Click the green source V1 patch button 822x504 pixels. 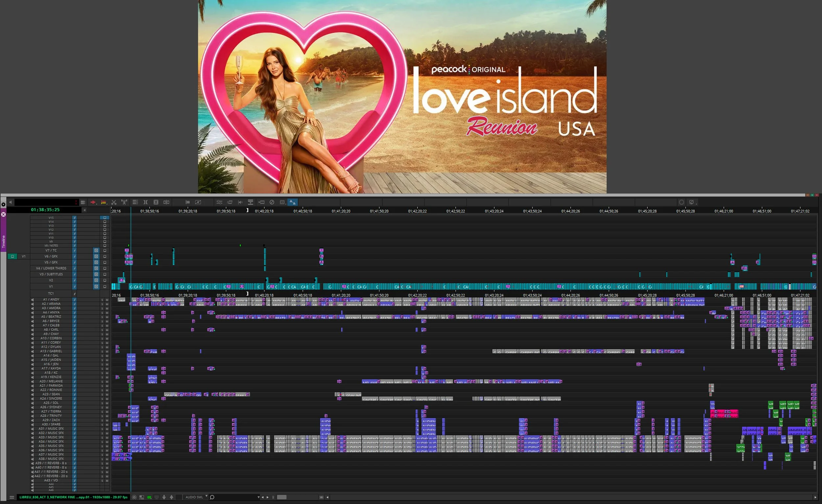coord(12,256)
